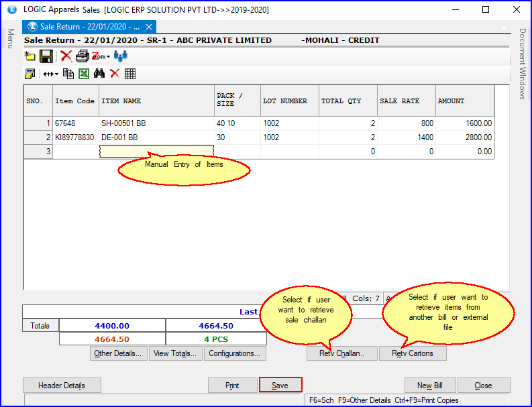Viewport: 532px width, 407px height.
Task: Click the SNO. column header
Action: click(x=38, y=101)
